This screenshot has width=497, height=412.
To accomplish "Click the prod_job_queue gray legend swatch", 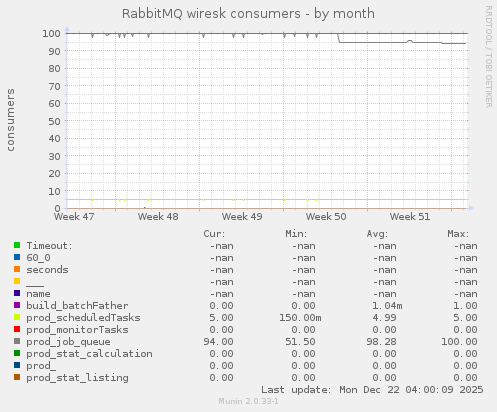I will 17,341.
